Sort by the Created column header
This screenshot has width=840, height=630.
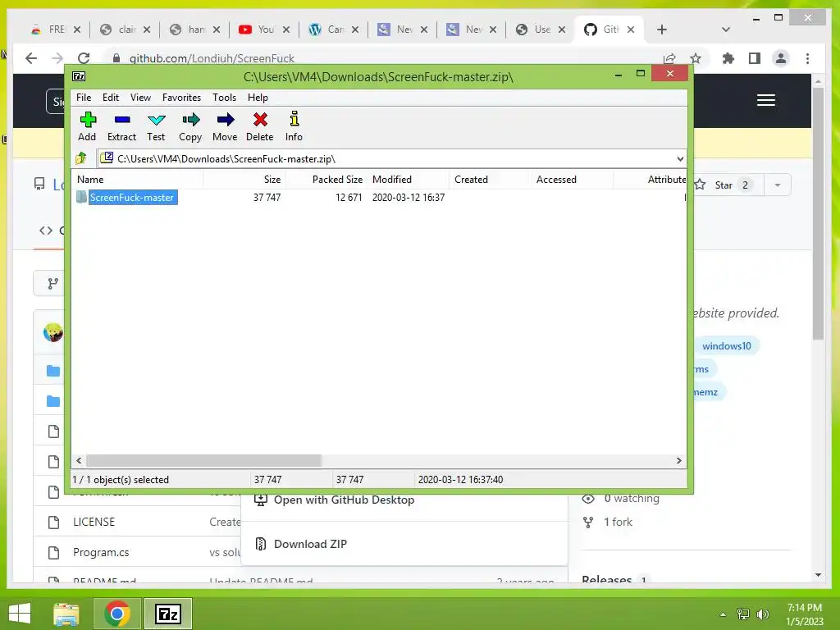(x=489, y=180)
